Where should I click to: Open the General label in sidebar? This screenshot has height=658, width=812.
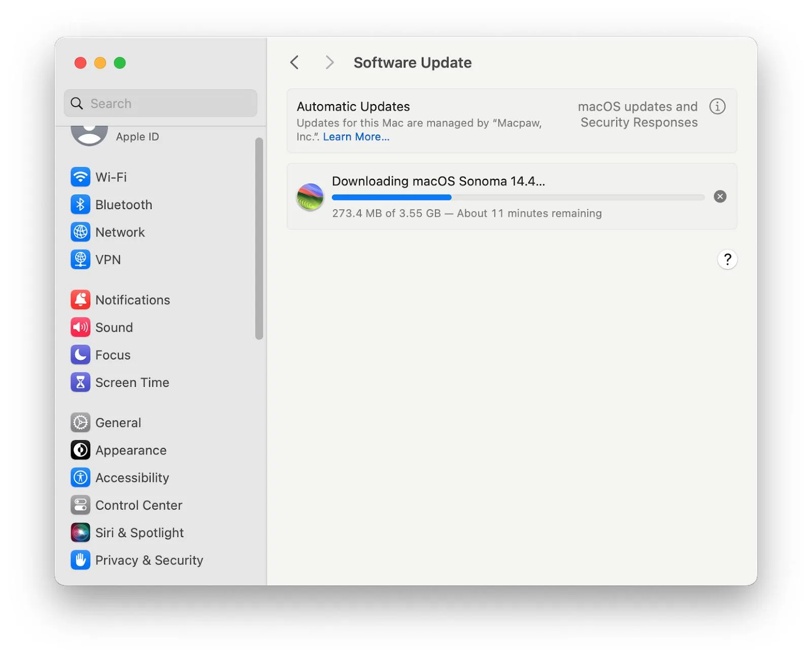point(118,422)
